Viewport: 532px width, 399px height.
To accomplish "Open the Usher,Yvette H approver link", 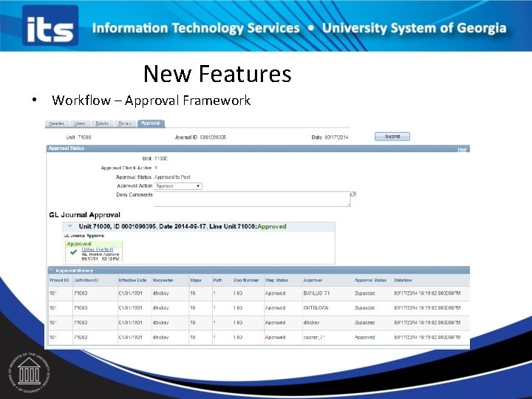I will pyautogui.click(x=98, y=250).
